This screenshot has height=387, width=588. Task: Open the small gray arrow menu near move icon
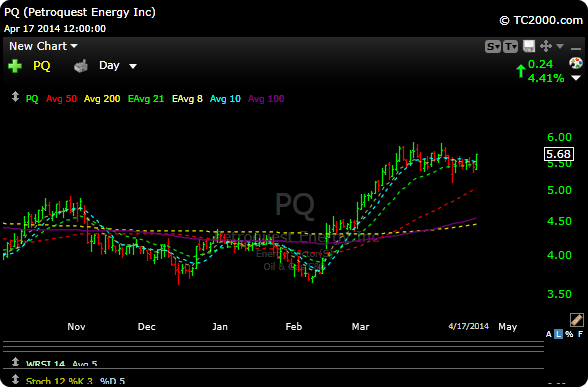tap(560, 46)
